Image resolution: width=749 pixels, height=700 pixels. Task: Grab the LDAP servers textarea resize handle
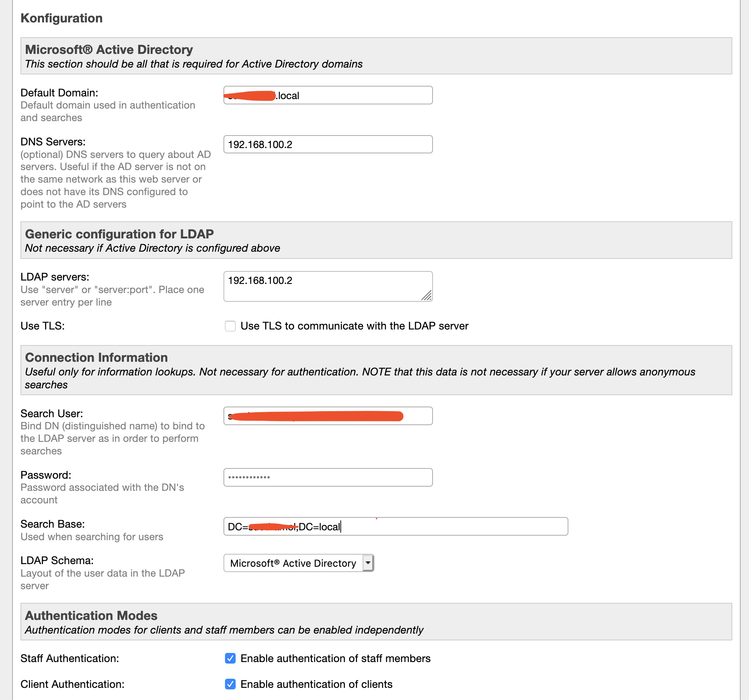tap(427, 296)
